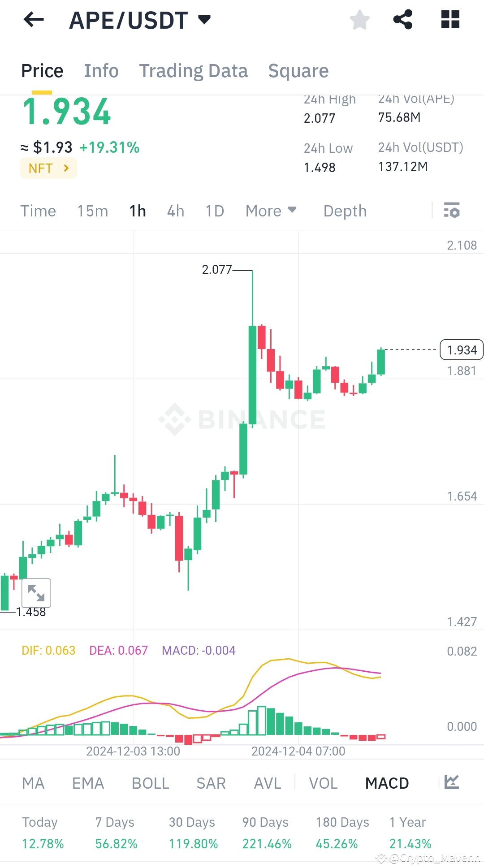Select the 1D candle interval

tap(214, 211)
